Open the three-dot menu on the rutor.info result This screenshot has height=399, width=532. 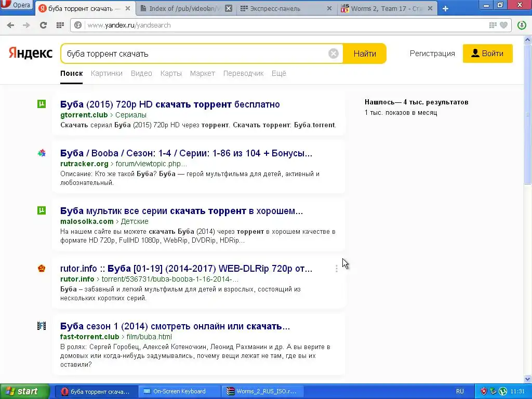click(x=336, y=269)
